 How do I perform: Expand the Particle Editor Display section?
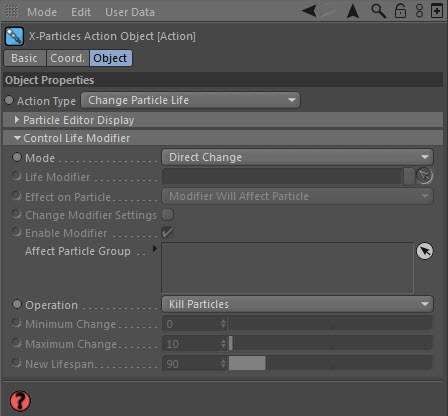[x=16, y=120]
